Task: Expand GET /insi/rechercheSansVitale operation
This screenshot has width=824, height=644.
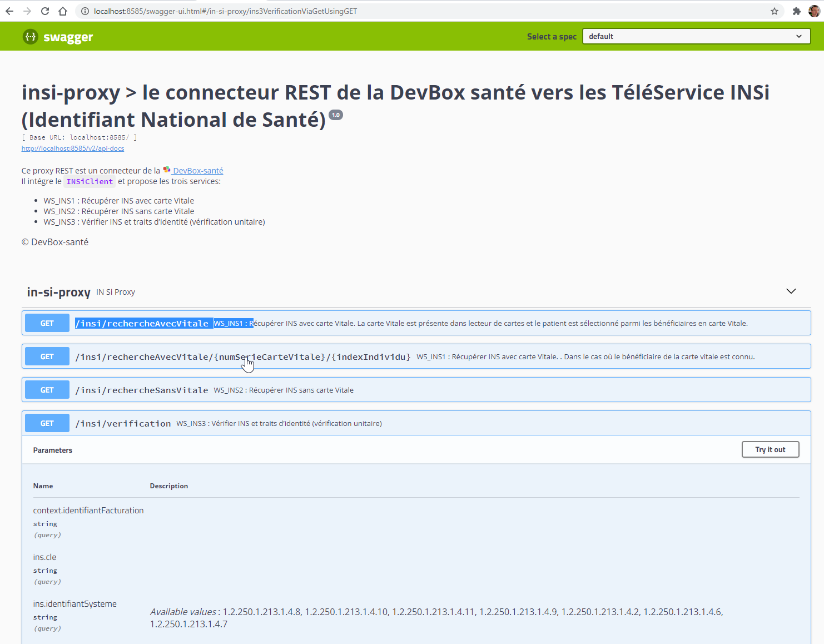Action: tap(416, 390)
